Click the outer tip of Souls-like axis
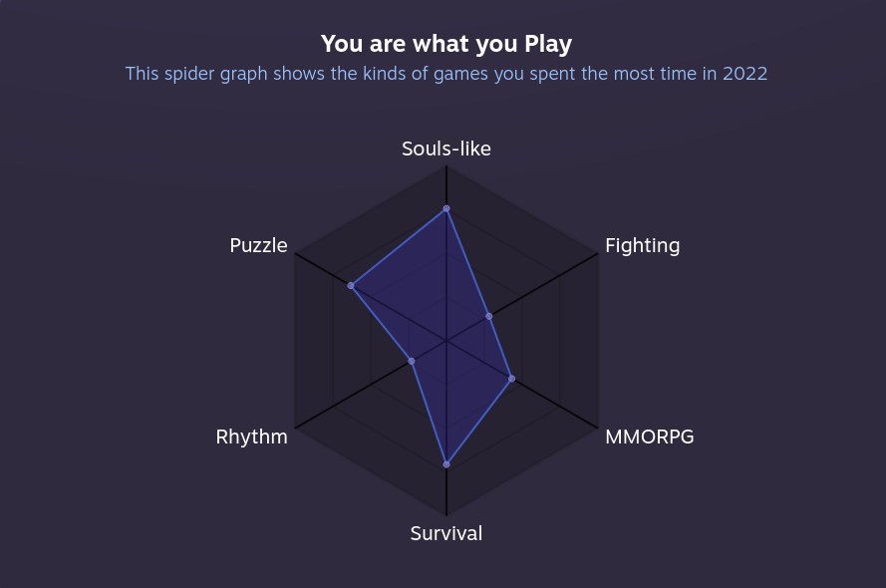Image resolution: width=886 pixels, height=588 pixels. pos(446,166)
